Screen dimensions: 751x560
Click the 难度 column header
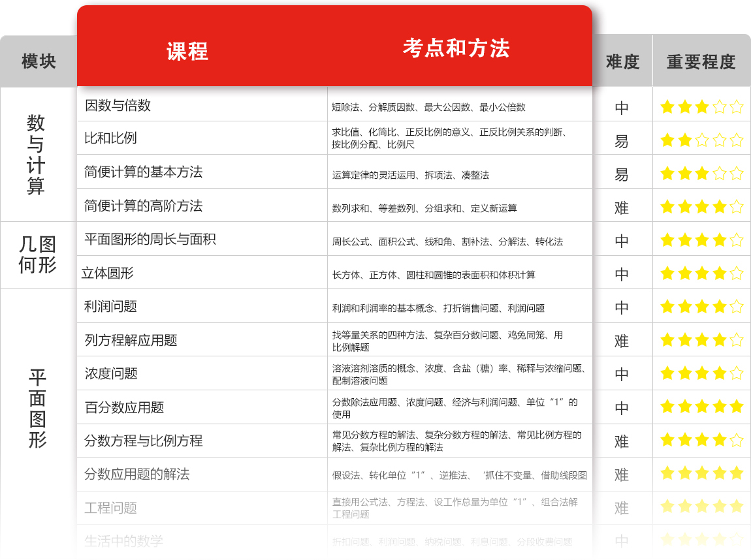(x=622, y=62)
